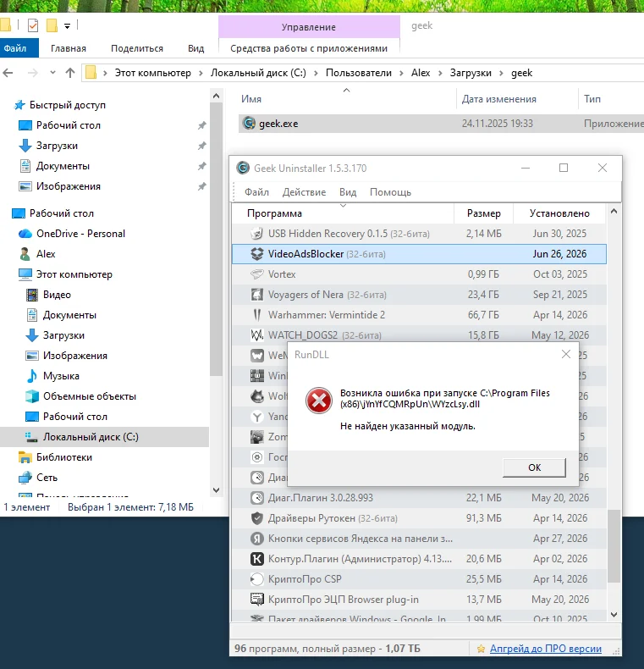Screen dimensions: 644x669
Task: Click the WATCH_DOGS2 game icon
Action: coord(256,335)
